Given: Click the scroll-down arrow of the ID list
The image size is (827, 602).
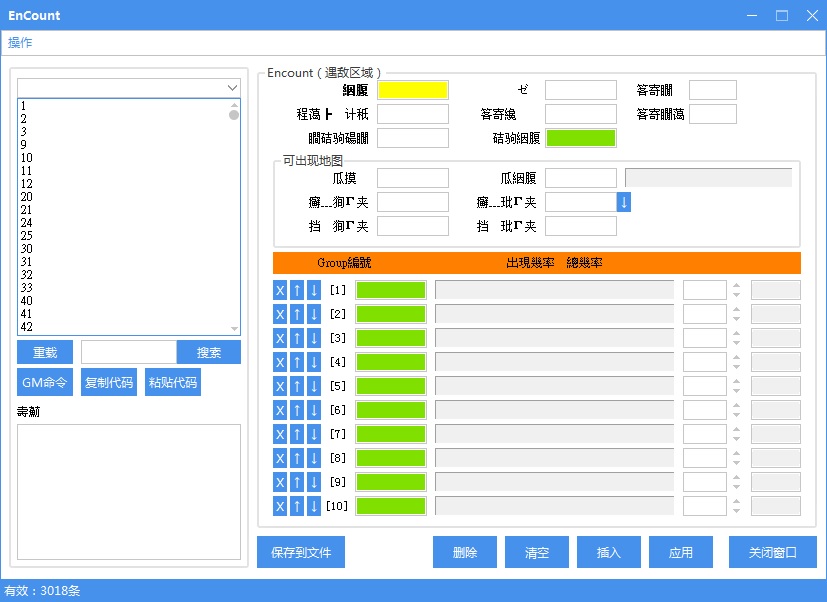Looking at the screenshot, I should [234, 329].
